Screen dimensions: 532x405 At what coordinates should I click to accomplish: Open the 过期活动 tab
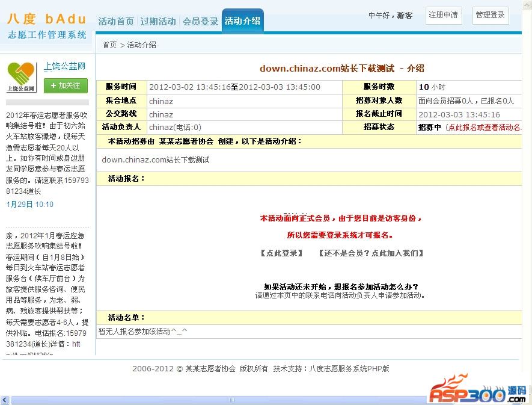(x=158, y=21)
